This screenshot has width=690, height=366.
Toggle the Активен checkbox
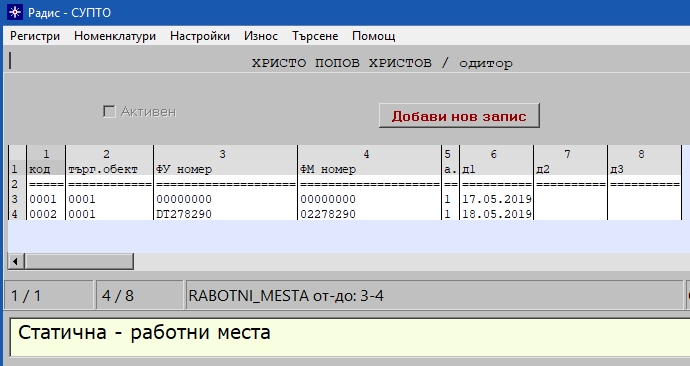tap(109, 112)
